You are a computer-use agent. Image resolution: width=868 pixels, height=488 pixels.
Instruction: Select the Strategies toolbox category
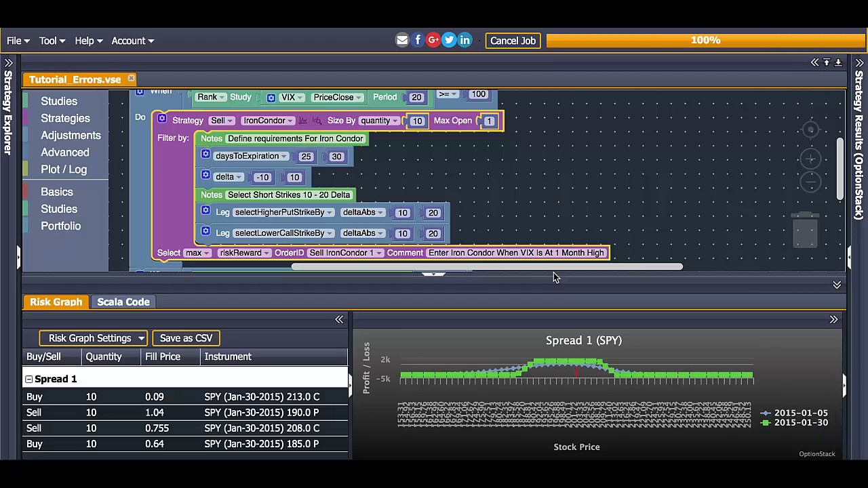click(x=65, y=118)
